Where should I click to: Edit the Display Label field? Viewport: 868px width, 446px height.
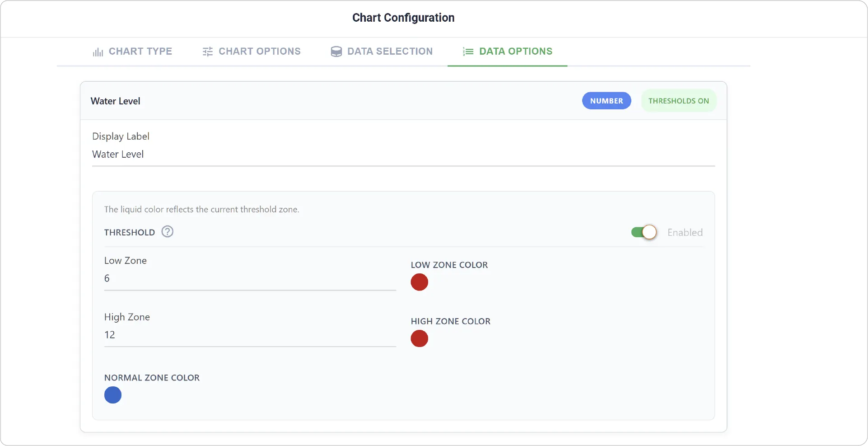[403, 155]
